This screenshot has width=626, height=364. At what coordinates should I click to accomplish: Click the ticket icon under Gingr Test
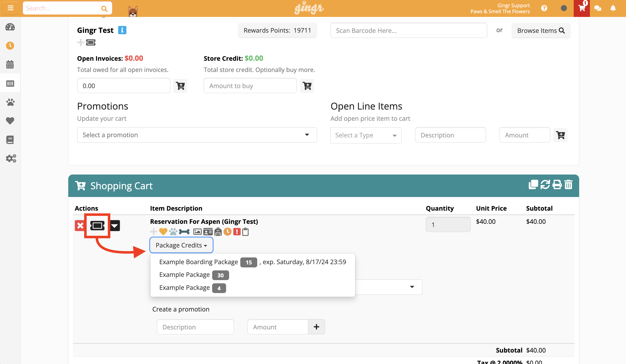click(x=91, y=42)
